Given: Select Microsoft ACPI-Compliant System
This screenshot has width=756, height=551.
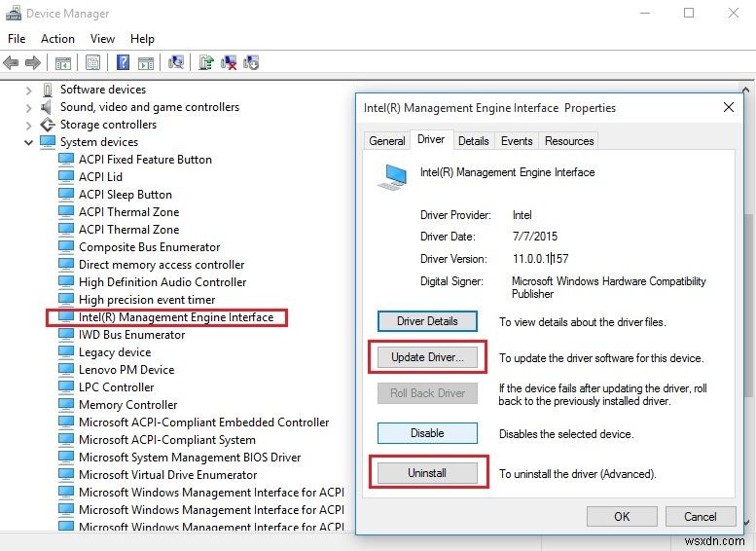Looking at the screenshot, I should 167,440.
